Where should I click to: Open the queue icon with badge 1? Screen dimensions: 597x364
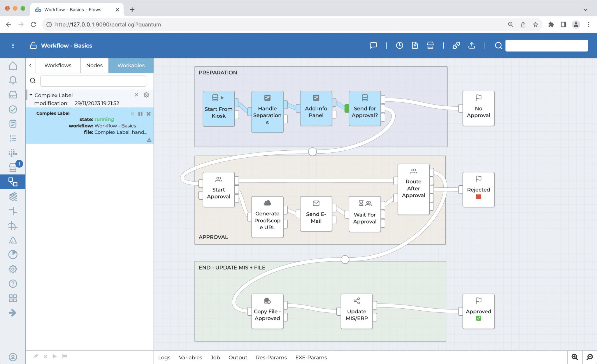pyautogui.click(x=13, y=167)
